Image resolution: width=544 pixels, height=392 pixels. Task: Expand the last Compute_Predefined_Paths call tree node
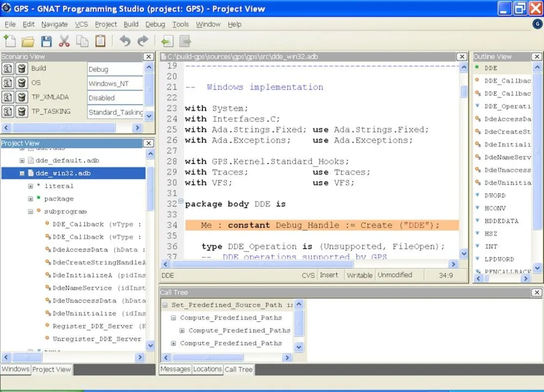click(173, 343)
